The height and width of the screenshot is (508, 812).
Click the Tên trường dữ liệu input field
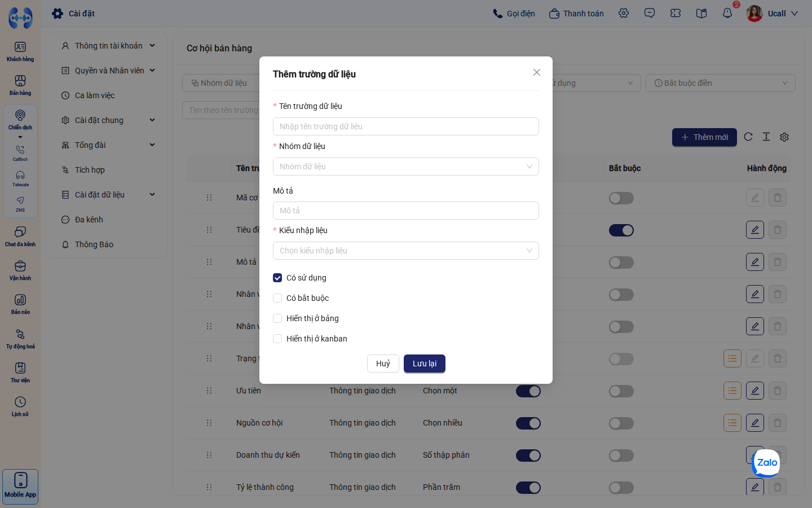(x=406, y=126)
